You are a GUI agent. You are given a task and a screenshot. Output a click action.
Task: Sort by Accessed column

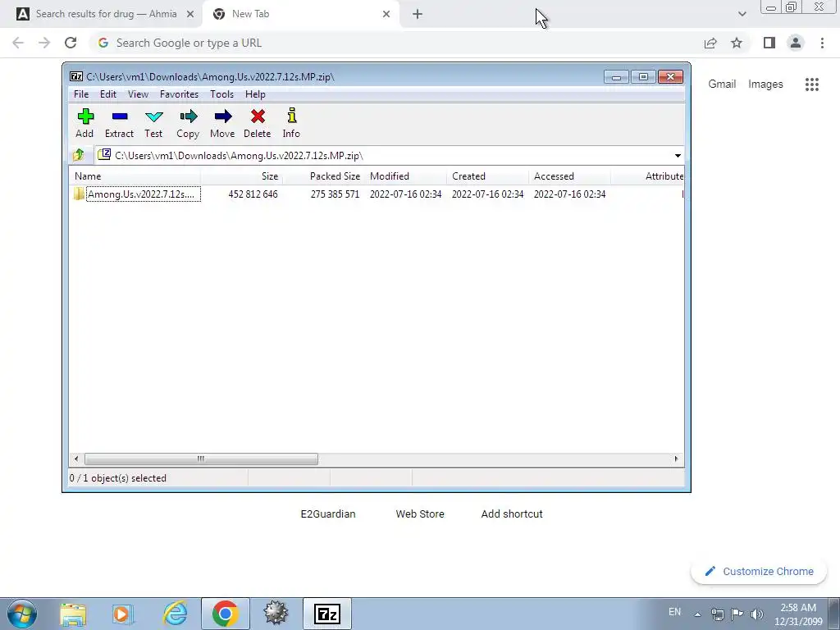pos(569,176)
